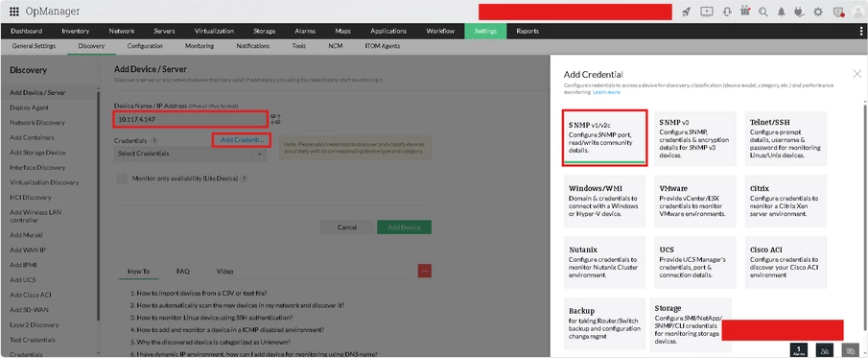Enable Monitor only availability checkbox

coord(121,179)
